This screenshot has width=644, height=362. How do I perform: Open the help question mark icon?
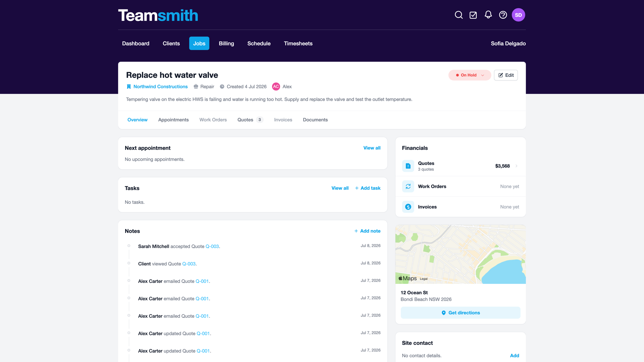tap(503, 15)
